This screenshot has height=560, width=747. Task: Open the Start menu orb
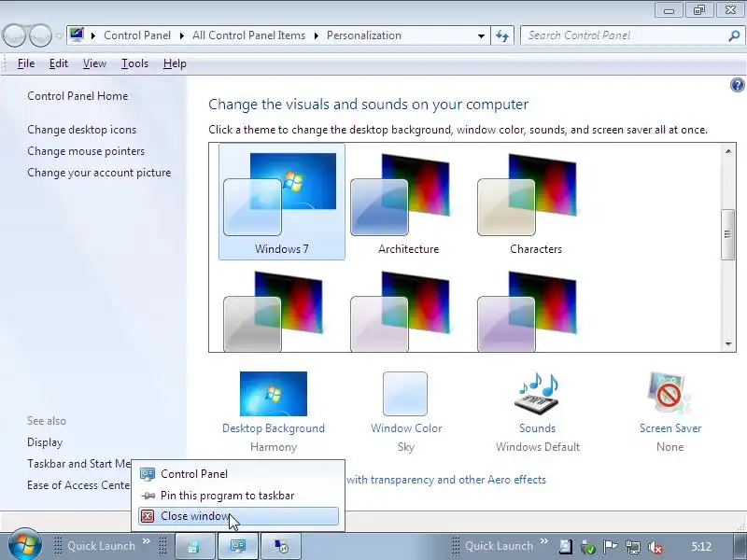click(x=24, y=545)
